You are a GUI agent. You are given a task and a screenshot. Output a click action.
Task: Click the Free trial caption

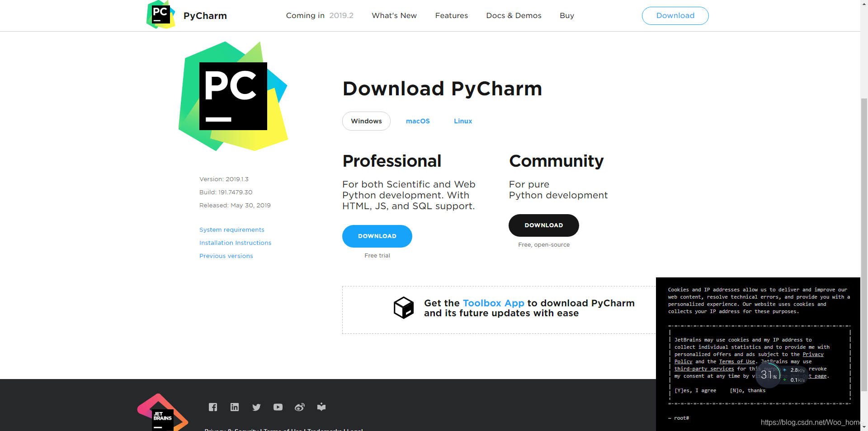(x=377, y=256)
